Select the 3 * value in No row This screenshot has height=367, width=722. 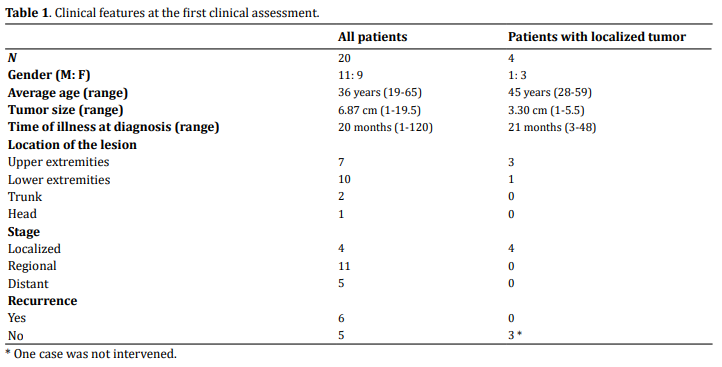pos(515,335)
